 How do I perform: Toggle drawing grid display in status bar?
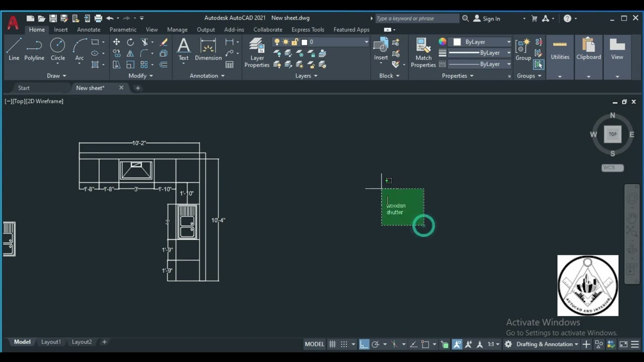pyautogui.click(x=332, y=344)
